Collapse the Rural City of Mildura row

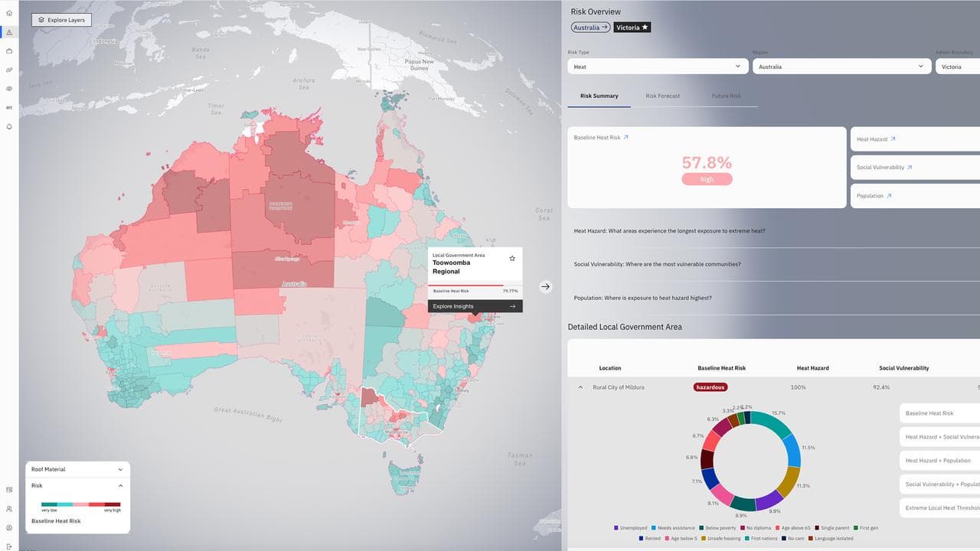point(580,387)
